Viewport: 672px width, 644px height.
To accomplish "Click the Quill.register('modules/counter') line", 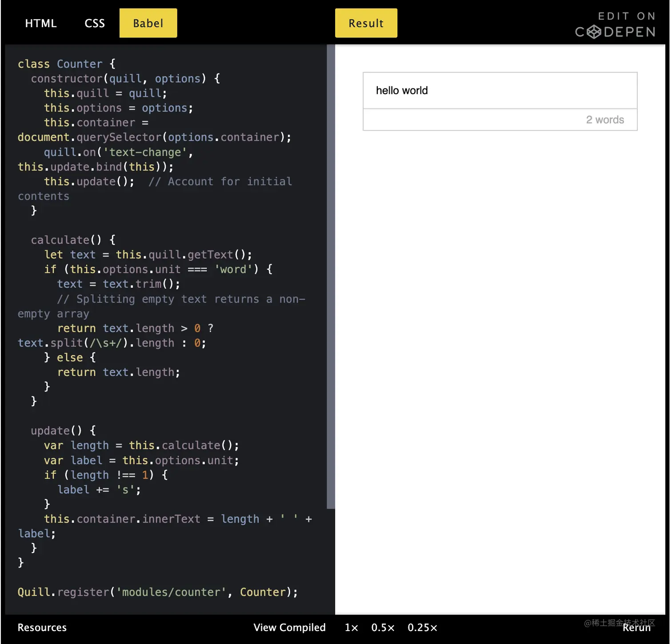I will 158,592.
